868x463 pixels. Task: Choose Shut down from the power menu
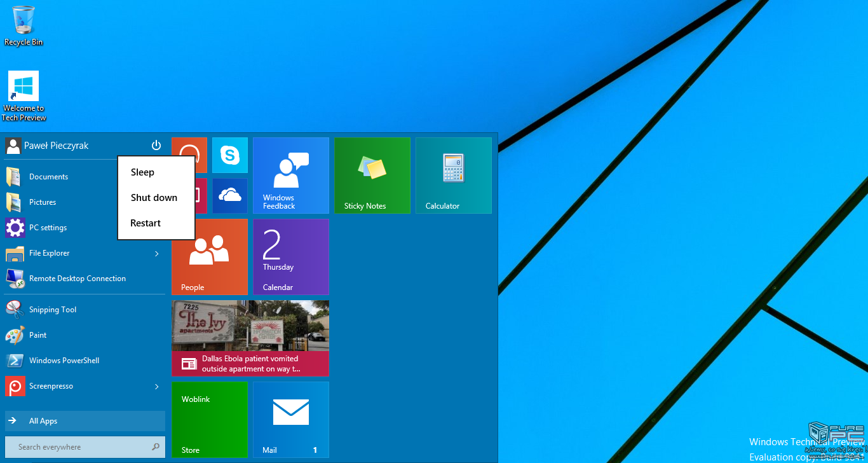coord(154,198)
